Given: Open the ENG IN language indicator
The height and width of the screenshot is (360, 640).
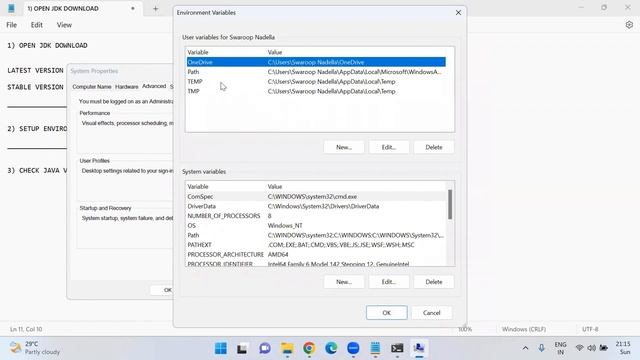Looking at the screenshot, I should click(x=560, y=348).
